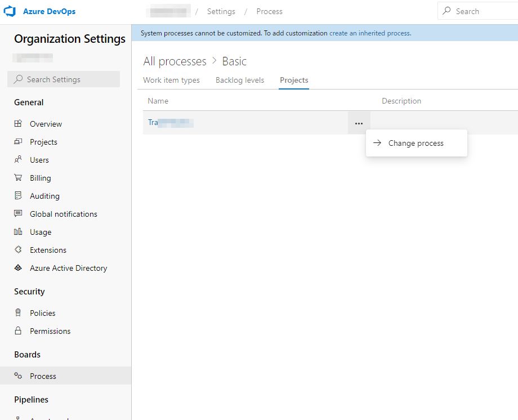Click the Users people icon

point(18,159)
